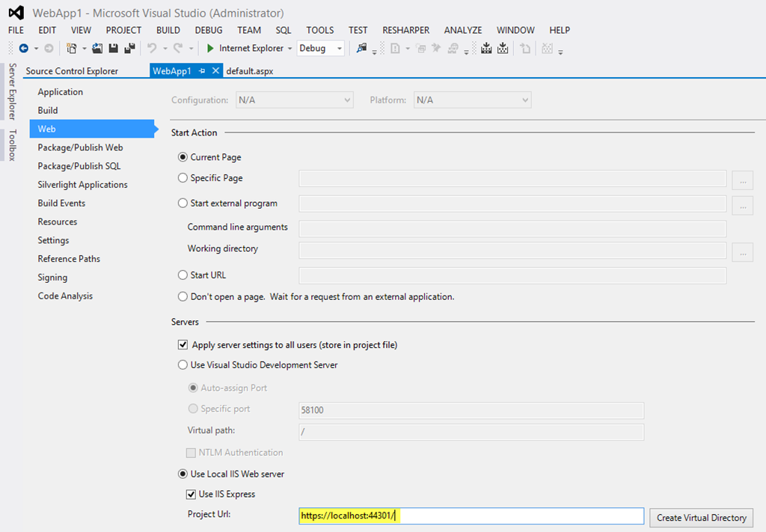Uncheck Apply server settings to all users

[x=183, y=345]
